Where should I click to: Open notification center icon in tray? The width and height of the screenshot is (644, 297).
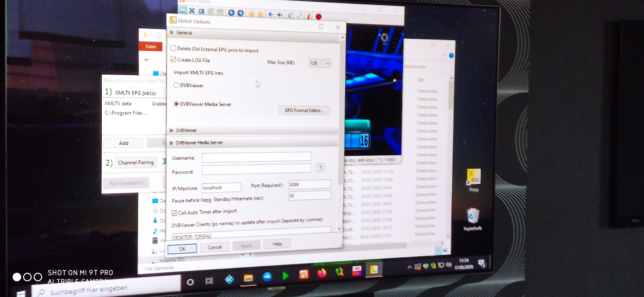(x=481, y=263)
